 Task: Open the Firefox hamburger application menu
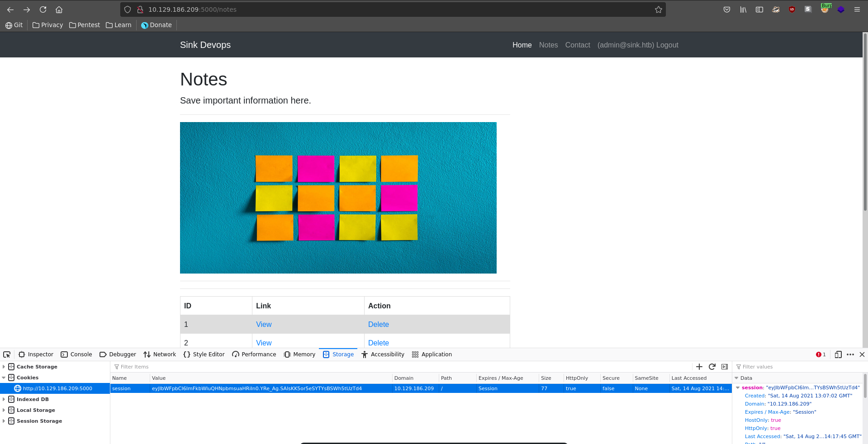coord(857,9)
